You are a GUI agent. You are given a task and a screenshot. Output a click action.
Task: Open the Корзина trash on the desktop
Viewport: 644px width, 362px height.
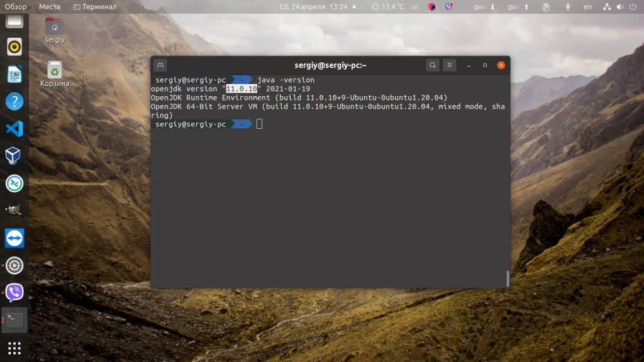54,69
